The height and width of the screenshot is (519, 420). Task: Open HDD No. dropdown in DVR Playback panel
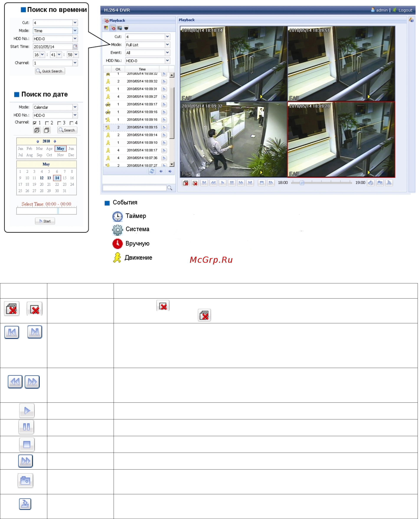(168, 61)
